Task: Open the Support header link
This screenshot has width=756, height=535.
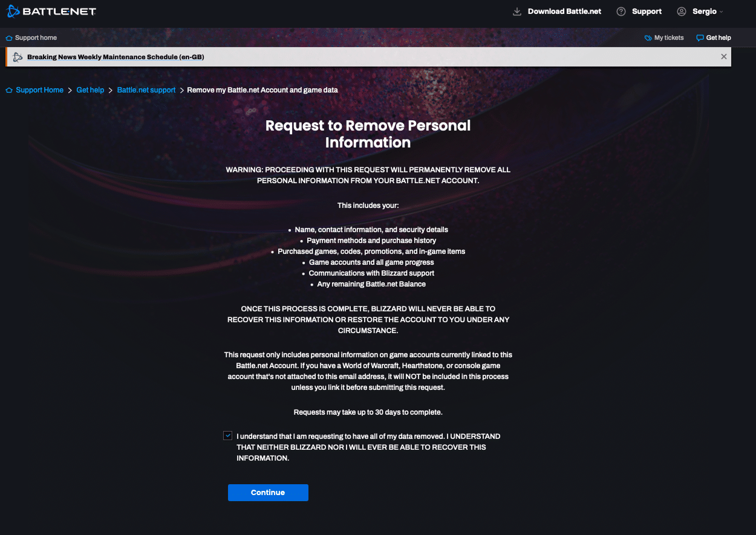Action: click(x=647, y=11)
